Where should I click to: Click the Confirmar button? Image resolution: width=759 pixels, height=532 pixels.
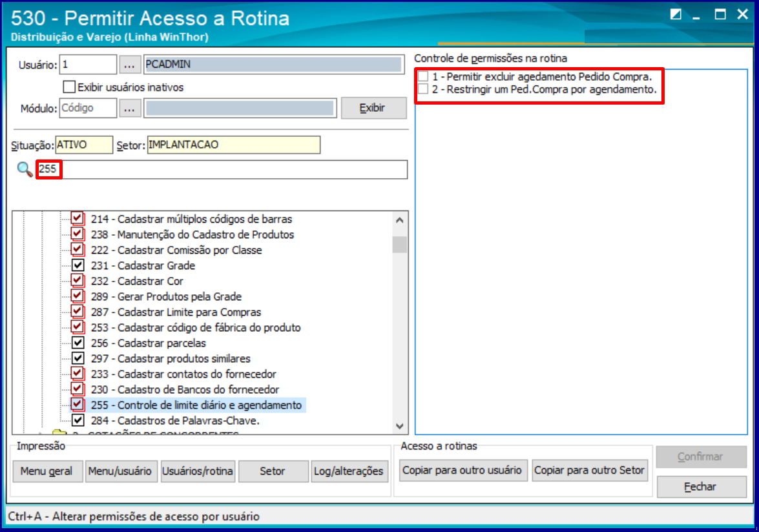701,456
